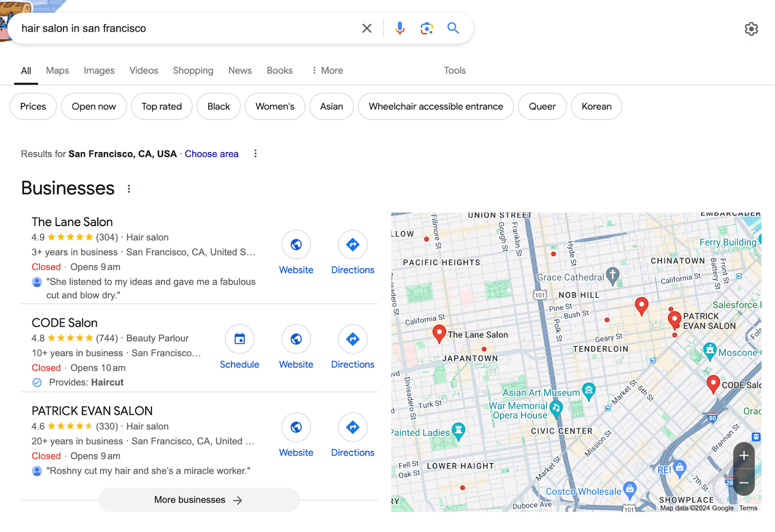Image resolution: width=775 pixels, height=532 pixels.
Task: Start voice search with microphone icon
Action: [400, 29]
